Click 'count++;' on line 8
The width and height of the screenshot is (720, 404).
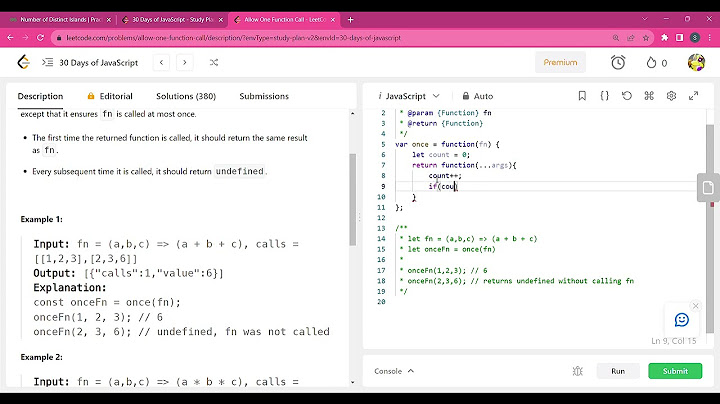(x=445, y=175)
